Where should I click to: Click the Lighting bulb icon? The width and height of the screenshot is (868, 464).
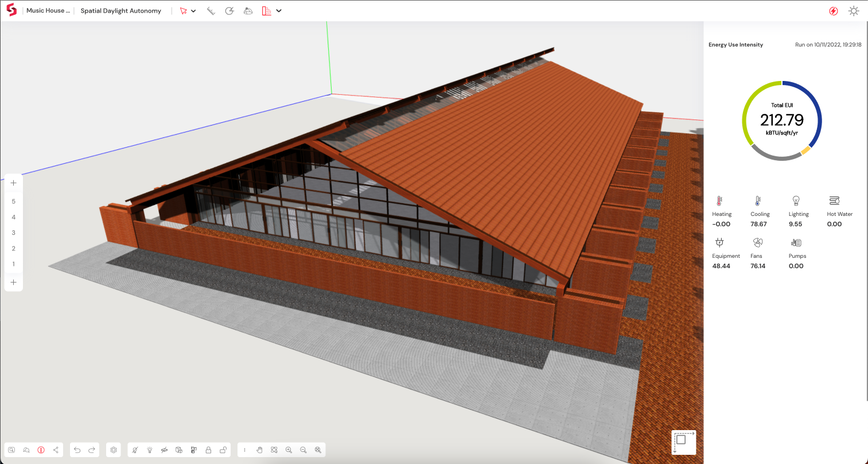click(x=796, y=200)
